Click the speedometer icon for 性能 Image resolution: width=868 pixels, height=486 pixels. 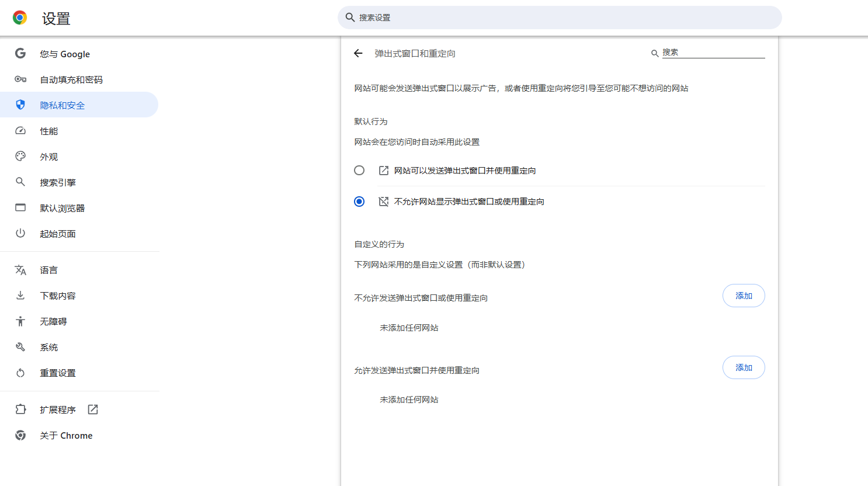pos(20,131)
